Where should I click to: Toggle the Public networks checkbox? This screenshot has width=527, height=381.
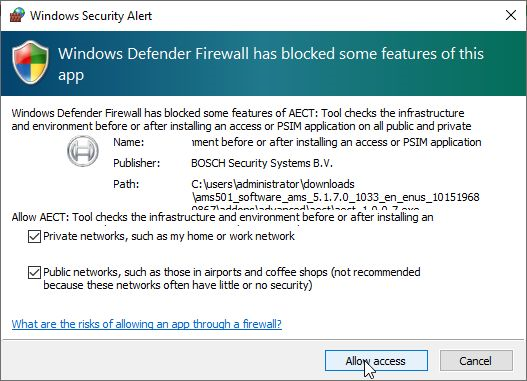pyautogui.click(x=34, y=272)
